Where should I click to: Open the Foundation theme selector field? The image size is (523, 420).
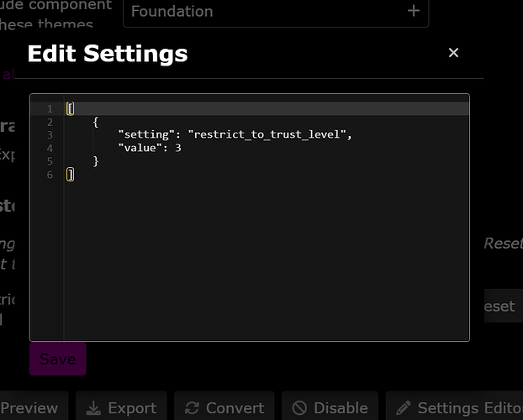[276, 12]
